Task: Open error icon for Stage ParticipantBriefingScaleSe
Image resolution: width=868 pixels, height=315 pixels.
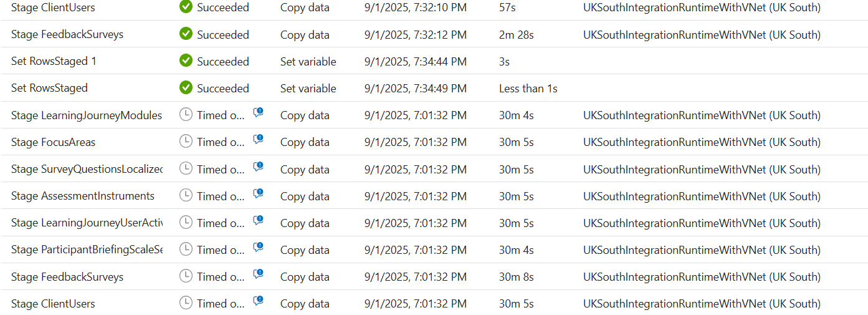Action: (258, 247)
